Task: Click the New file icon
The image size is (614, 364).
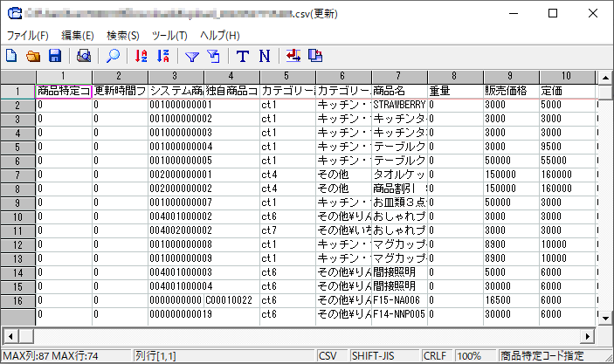Action: [11, 56]
